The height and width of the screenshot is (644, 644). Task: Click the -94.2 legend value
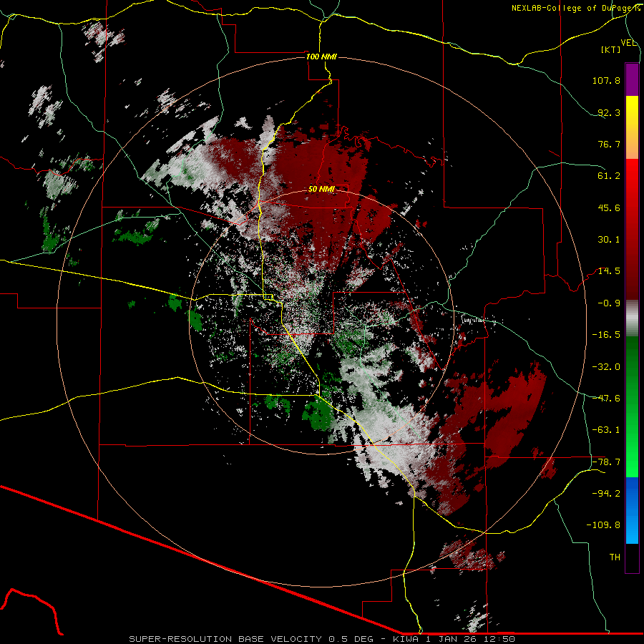coord(606,494)
